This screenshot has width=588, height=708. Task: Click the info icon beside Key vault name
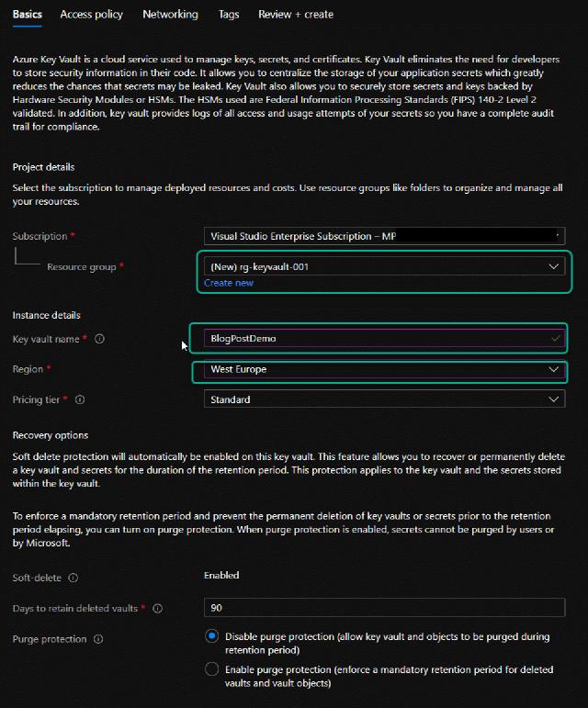(x=99, y=339)
